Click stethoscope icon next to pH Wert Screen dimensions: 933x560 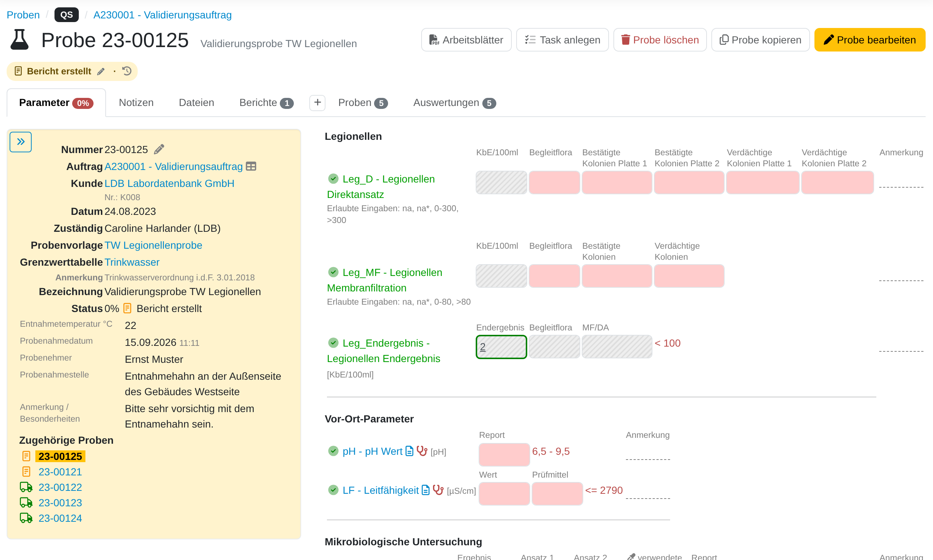tap(422, 451)
